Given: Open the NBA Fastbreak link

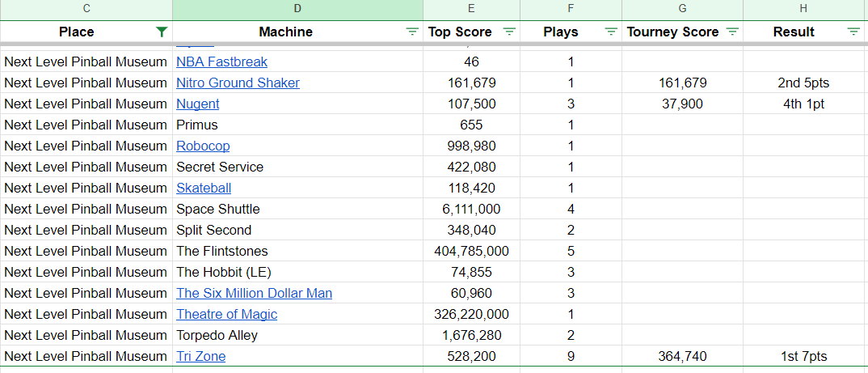Looking at the screenshot, I should 222,62.
